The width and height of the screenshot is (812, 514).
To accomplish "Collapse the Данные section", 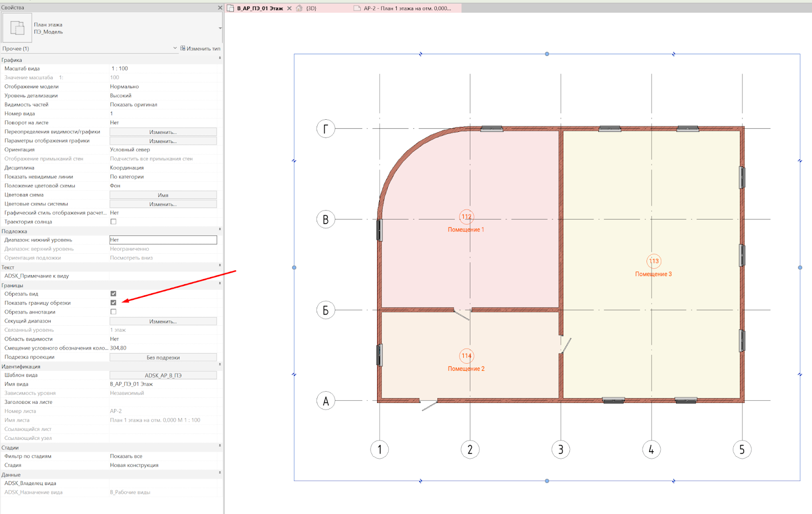I will coord(220,473).
